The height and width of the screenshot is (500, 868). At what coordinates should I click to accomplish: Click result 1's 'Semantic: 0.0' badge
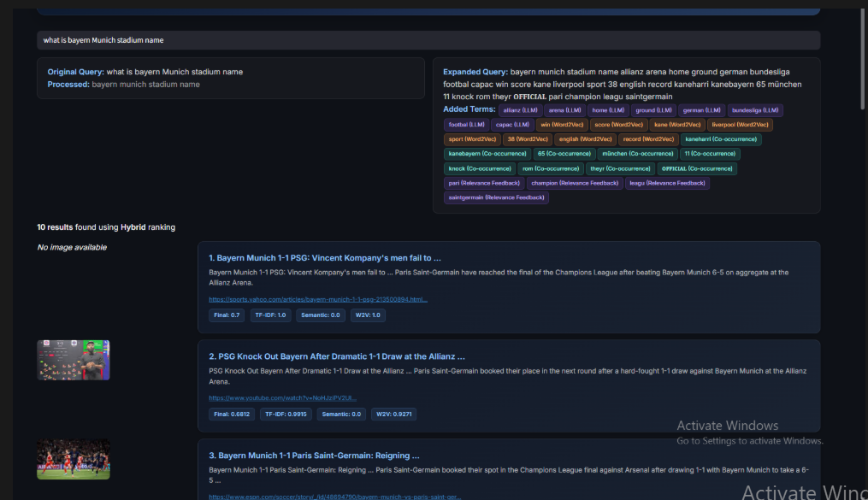pos(320,315)
